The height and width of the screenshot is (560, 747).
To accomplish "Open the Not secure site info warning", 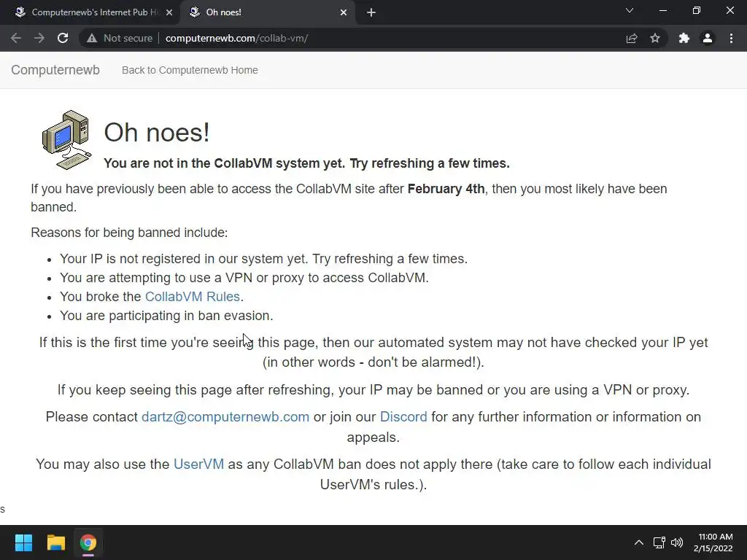I will [120, 38].
